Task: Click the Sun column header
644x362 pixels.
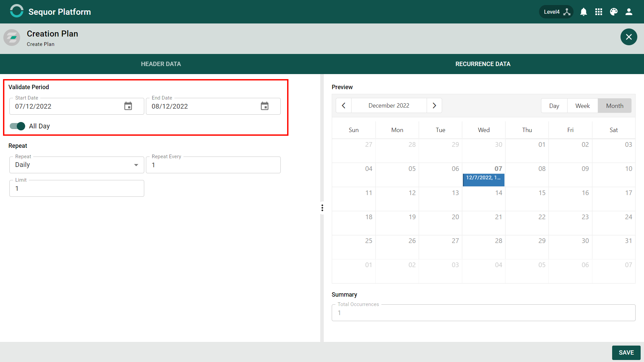Action: point(354,130)
